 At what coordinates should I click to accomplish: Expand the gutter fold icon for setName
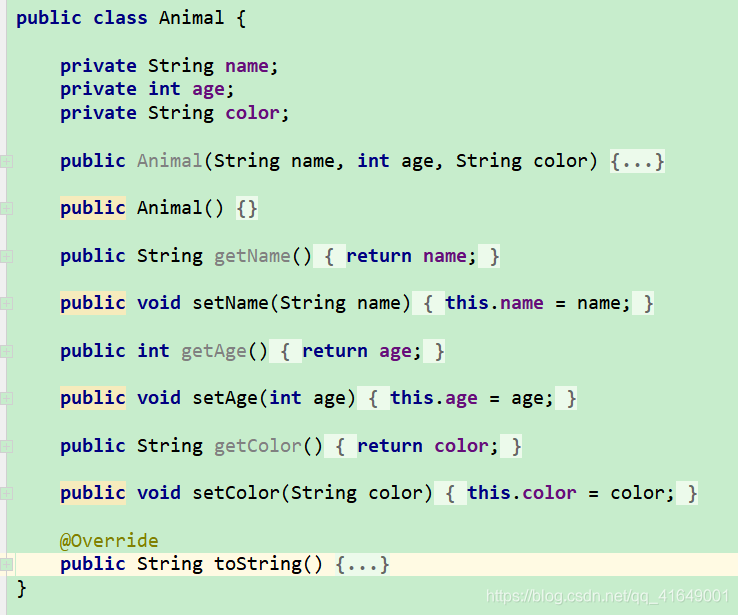point(6,304)
